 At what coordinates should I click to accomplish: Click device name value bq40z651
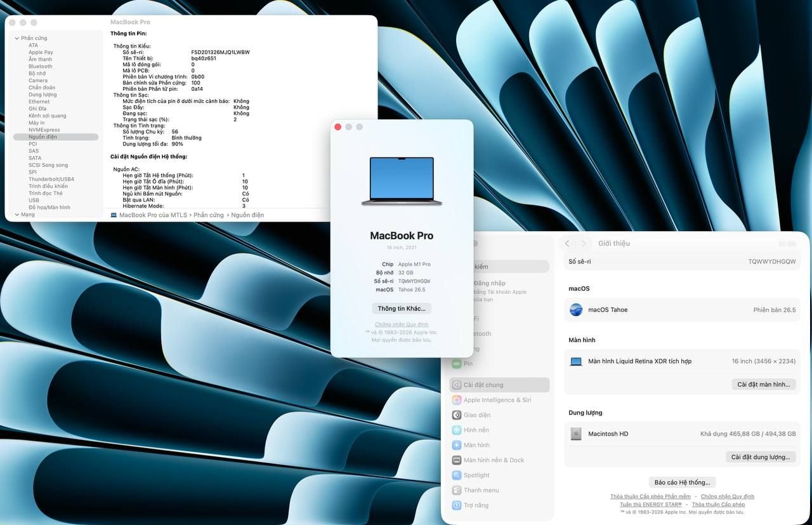[204, 58]
